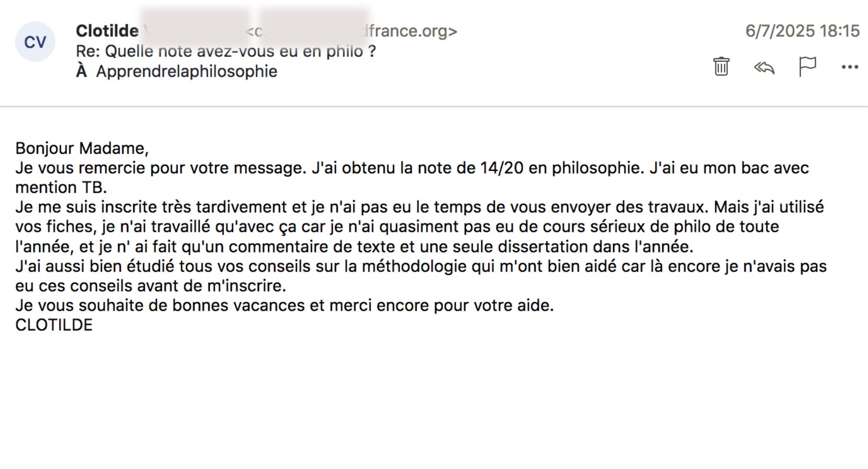
Task: Open the three-dot more actions menu
Action: pos(849,67)
